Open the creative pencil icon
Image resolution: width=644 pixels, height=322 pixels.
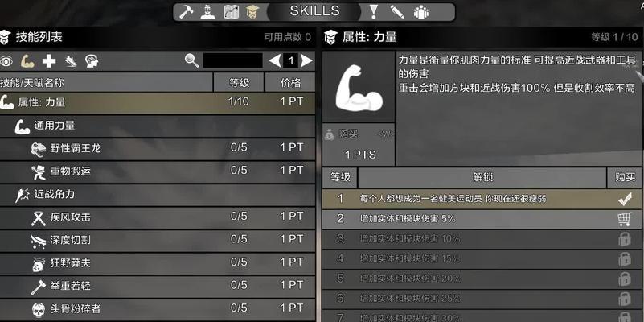(x=396, y=11)
